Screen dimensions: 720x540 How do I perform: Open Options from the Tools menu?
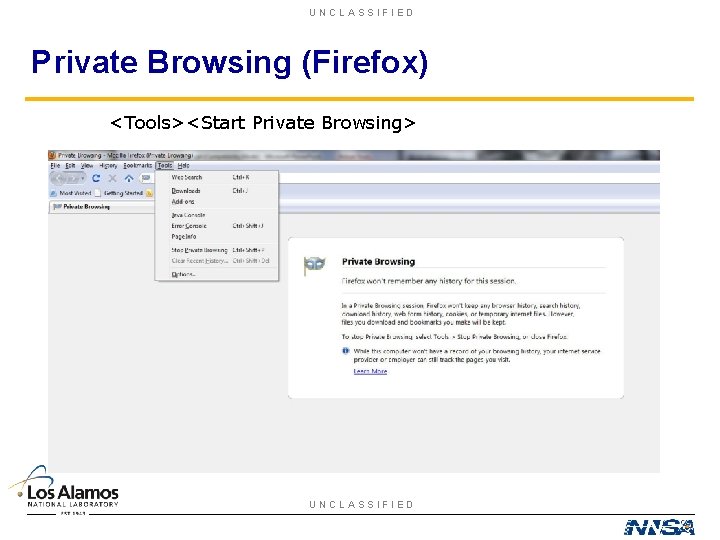click(x=217, y=275)
